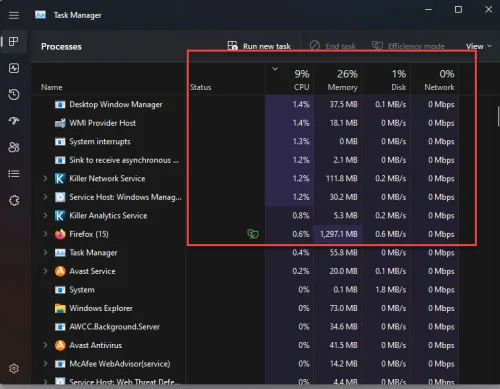500x389 pixels.
Task: Click Avast Antivirus memory 41.5 MB
Action: click(x=344, y=345)
